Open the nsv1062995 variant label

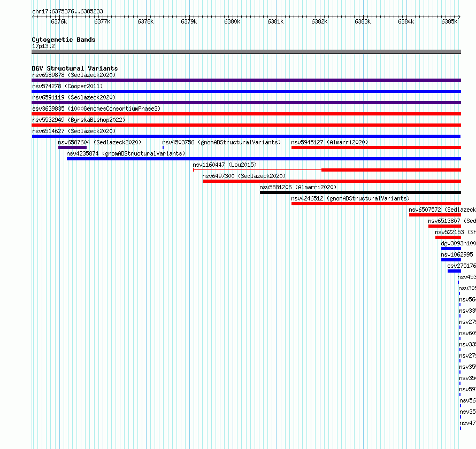(457, 254)
